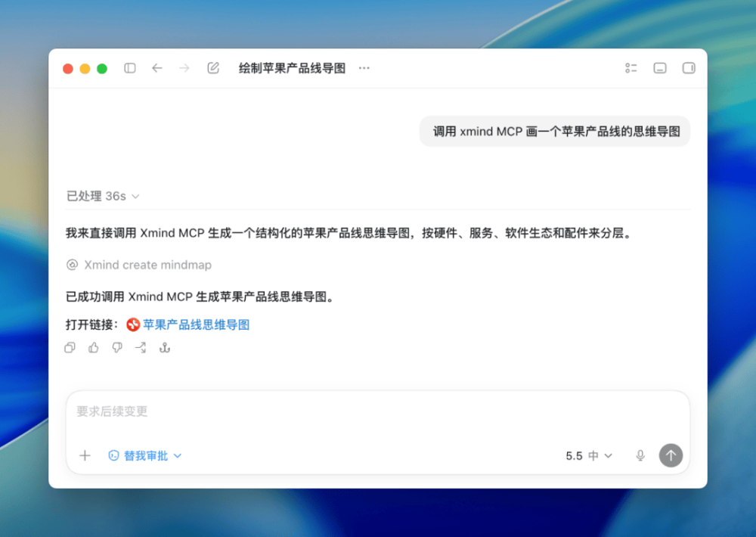Click the anchor icon under response
The image size is (756, 537).
164,347
